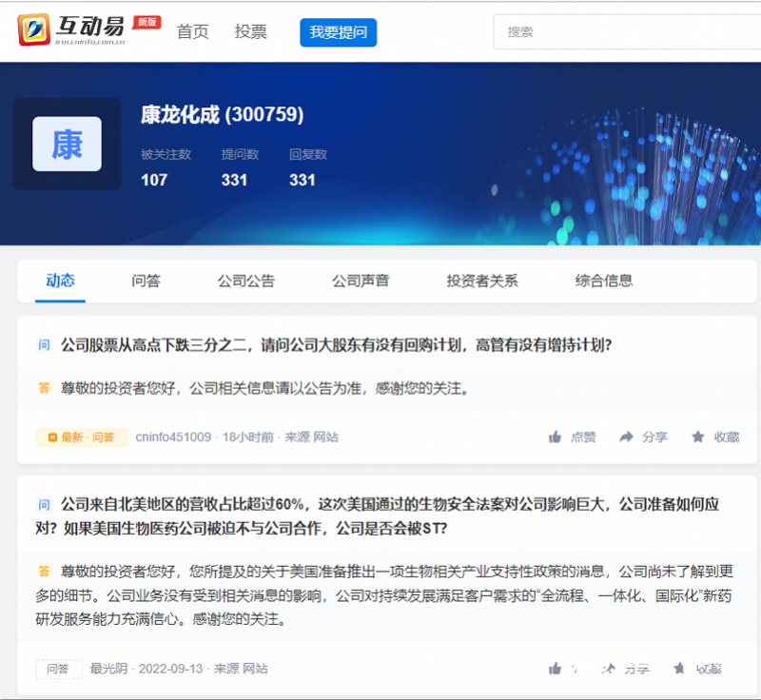Click the 被关注数 107 count

166,167
